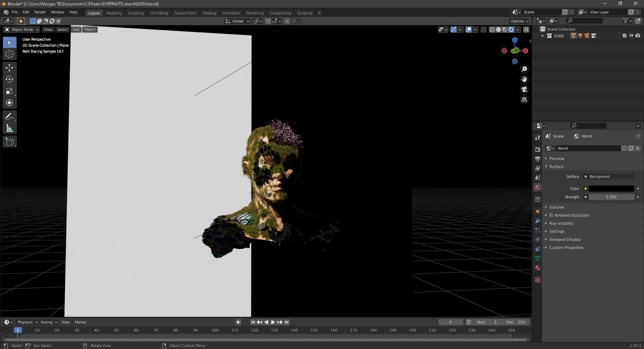Toggle camera view in viewport
Viewport: 644px width, 349px height.
pyautogui.click(x=524, y=90)
